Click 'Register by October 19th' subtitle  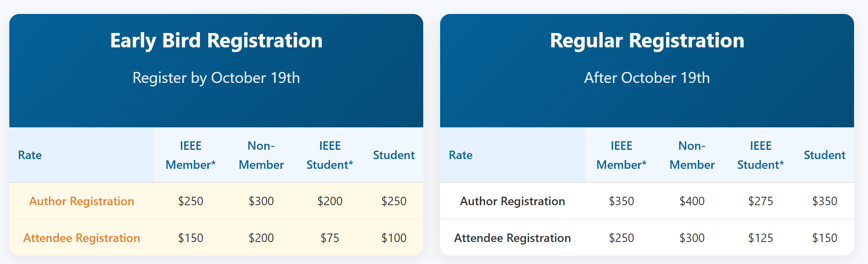pos(216,78)
